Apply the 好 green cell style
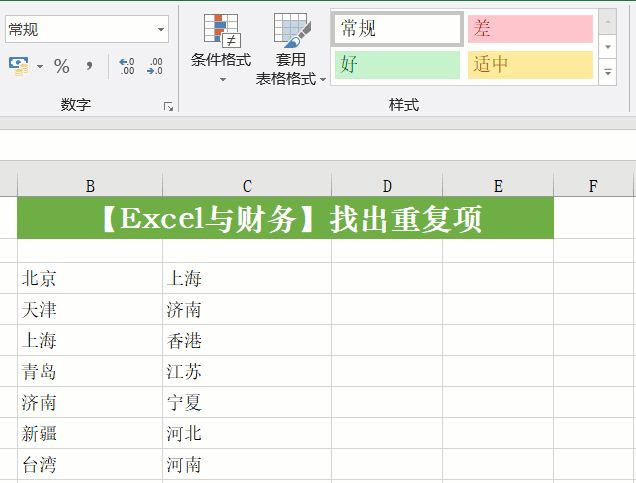 [398, 64]
